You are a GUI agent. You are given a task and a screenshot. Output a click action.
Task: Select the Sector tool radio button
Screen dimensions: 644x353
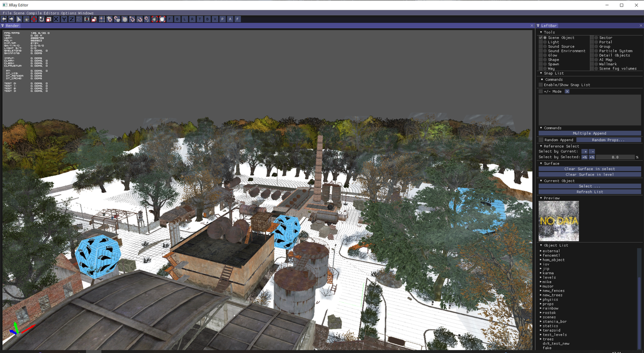pyautogui.click(x=596, y=38)
